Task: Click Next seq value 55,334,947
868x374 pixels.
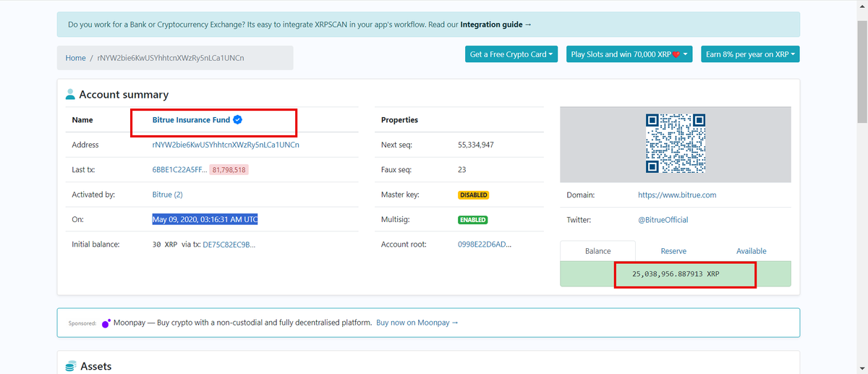Action: click(x=476, y=145)
